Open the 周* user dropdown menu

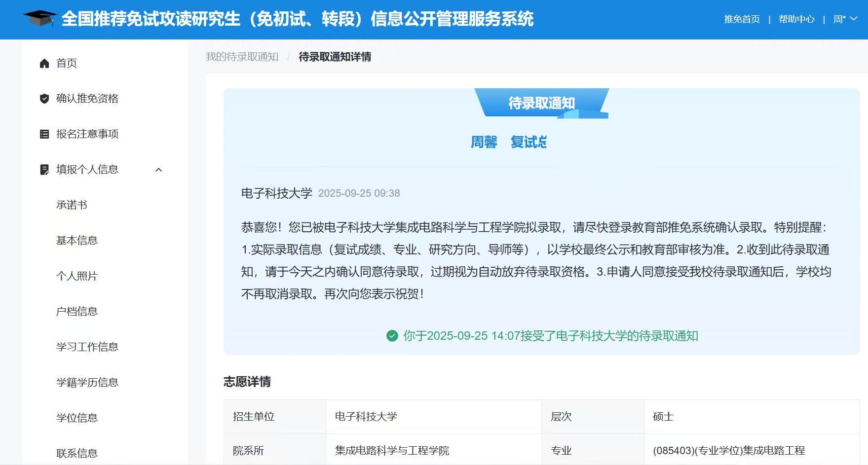click(845, 19)
